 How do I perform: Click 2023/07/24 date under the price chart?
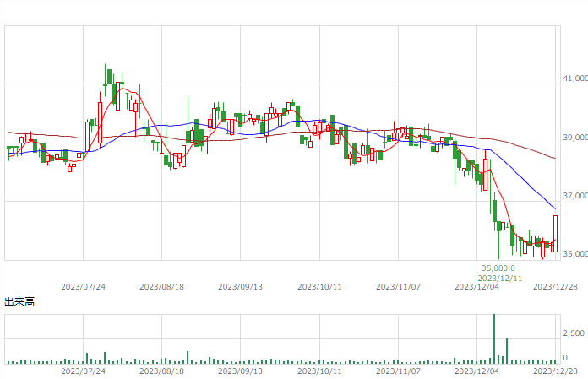84,286
